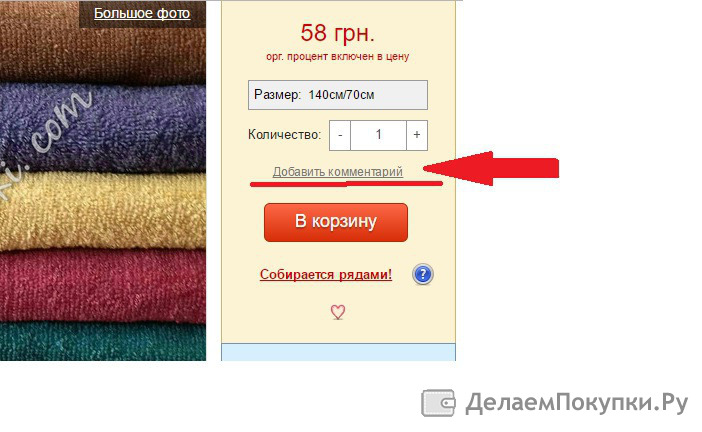Click the Добавить комментарий link
The width and height of the screenshot is (702, 432).
click(338, 172)
